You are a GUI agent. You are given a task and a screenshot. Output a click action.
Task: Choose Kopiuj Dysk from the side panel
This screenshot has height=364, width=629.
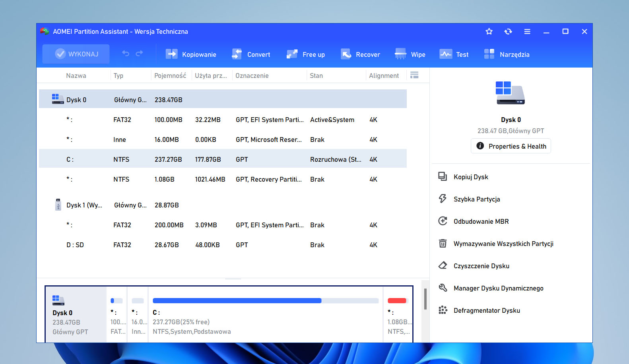(x=471, y=177)
